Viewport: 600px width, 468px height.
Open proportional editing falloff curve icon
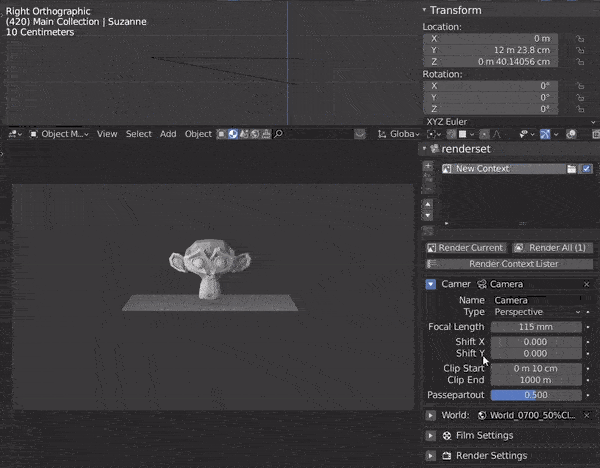(x=497, y=134)
